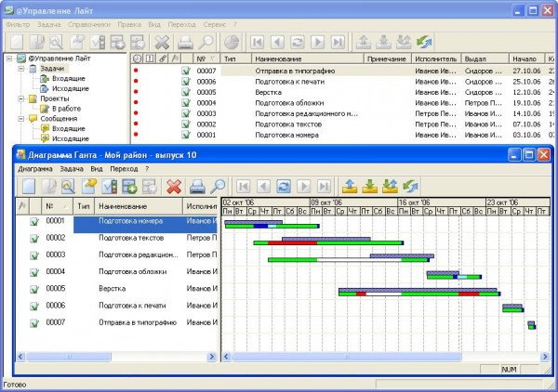Go to next record in Gantt toolbar
This screenshot has height=392, width=558.
pos(304,186)
